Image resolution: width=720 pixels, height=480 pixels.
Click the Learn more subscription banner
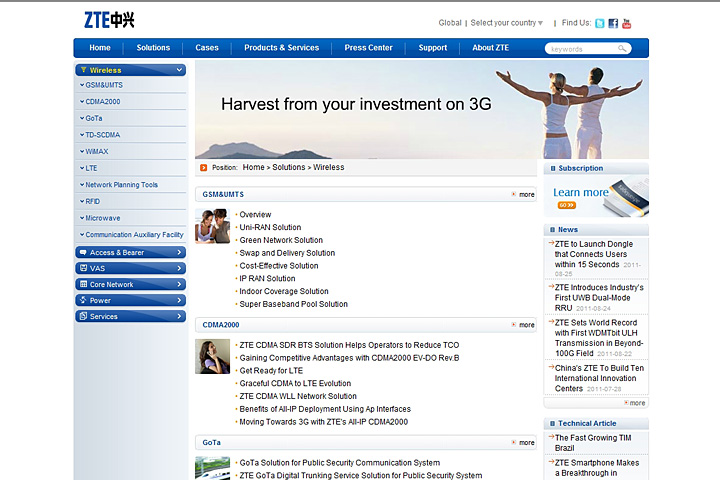click(595, 196)
